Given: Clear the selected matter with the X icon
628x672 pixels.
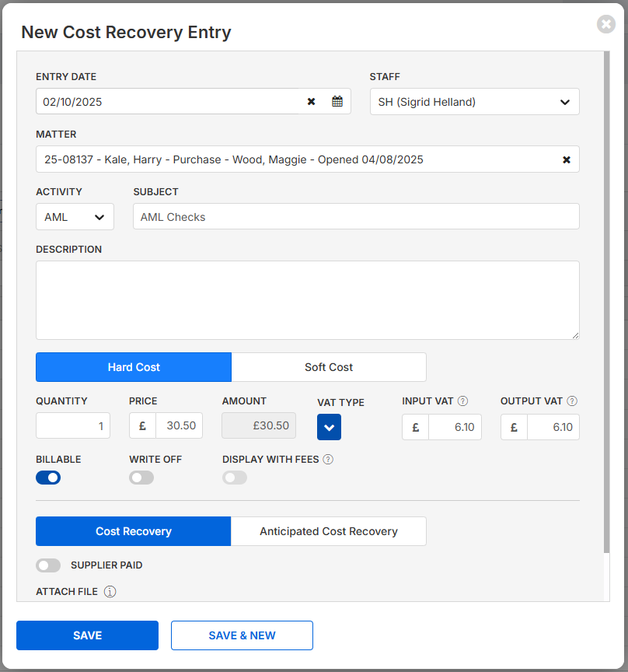Looking at the screenshot, I should tap(567, 159).
